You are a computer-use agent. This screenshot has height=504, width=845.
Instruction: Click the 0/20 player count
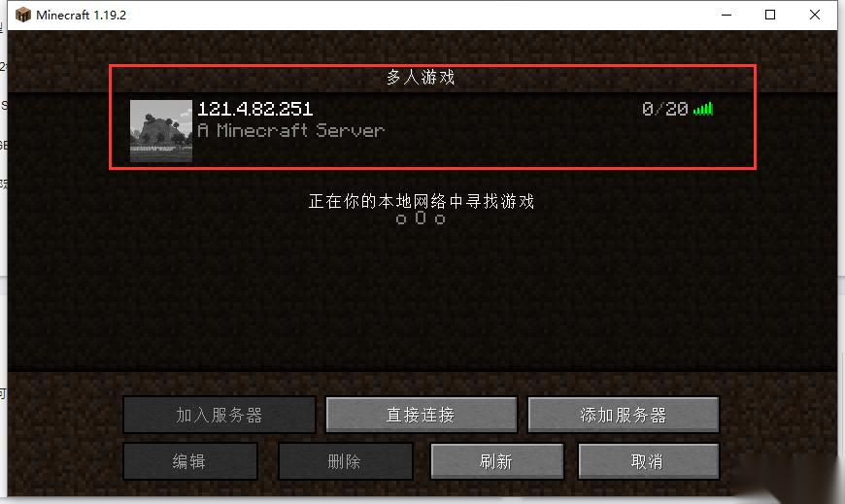[x=665, y=109]
